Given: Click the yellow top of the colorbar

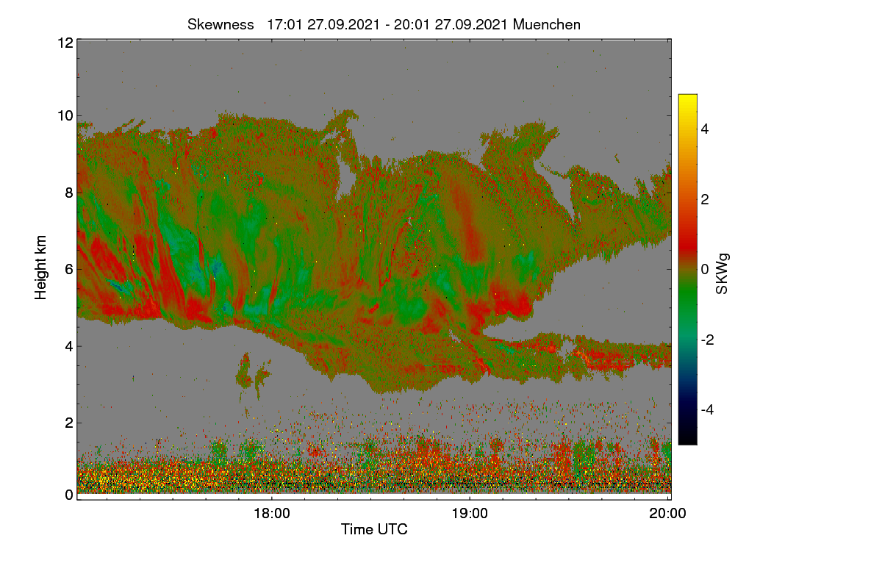Looking at the screenshot, I should coord(687,101).
